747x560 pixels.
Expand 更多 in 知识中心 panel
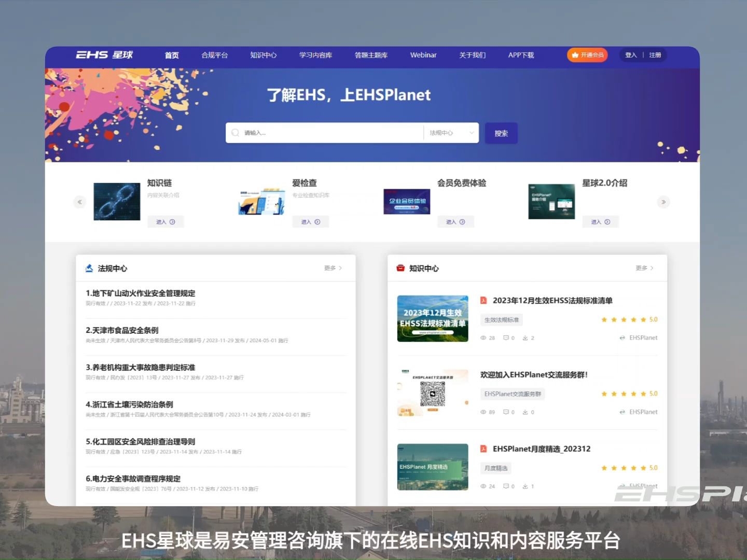[645, 268]
